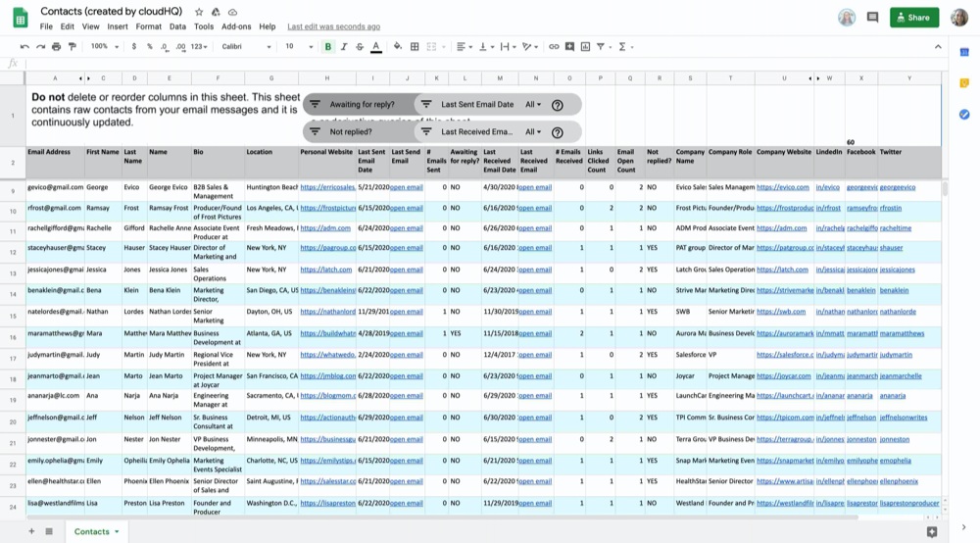This screenshot has height=543, width=980.
Task: Increase decimal places
Action: tap(180, 47)
